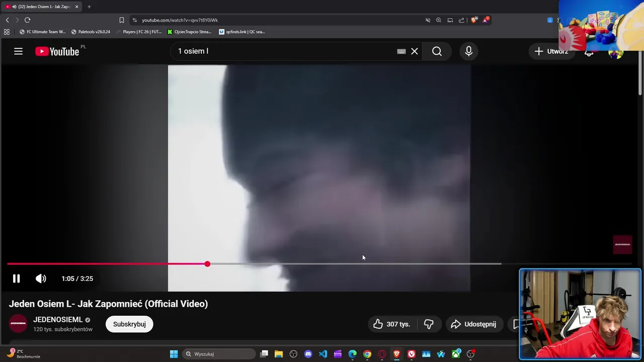644x362 pixels.
Task: Open the JEDENOSIEML channel name link
Action: tap(58, 320)
